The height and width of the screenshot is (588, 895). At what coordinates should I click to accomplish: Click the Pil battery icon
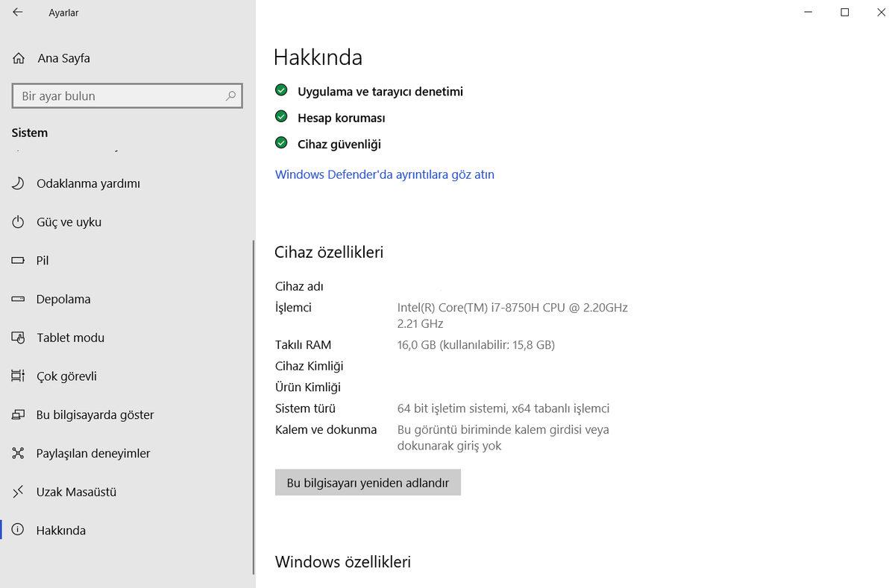tap(19, 261)
